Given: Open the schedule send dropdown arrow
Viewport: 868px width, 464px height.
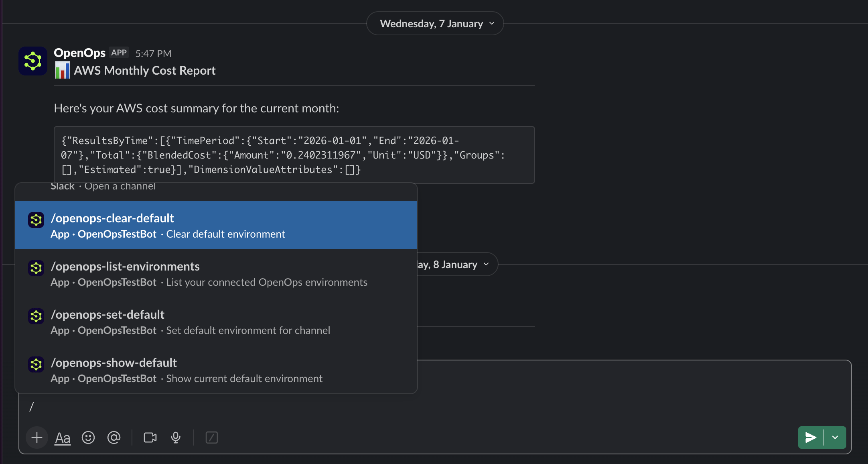Looking at the screenshot, I should coord(835,438).
